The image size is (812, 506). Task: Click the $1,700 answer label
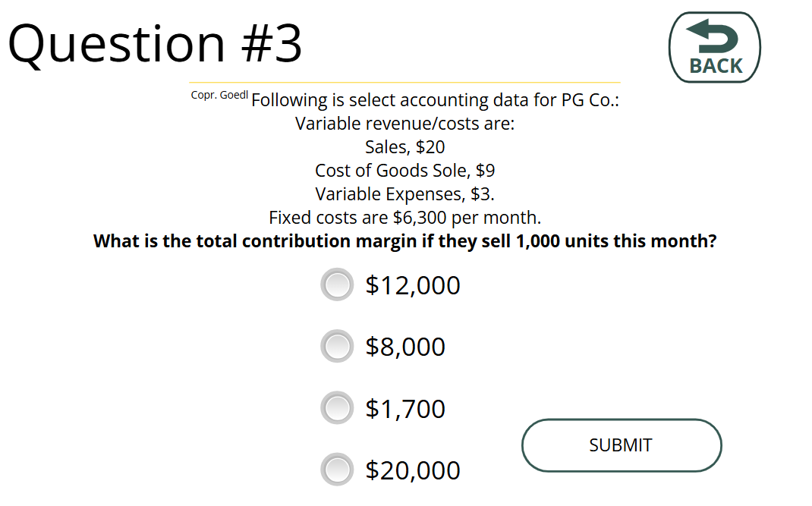[404, 408]
